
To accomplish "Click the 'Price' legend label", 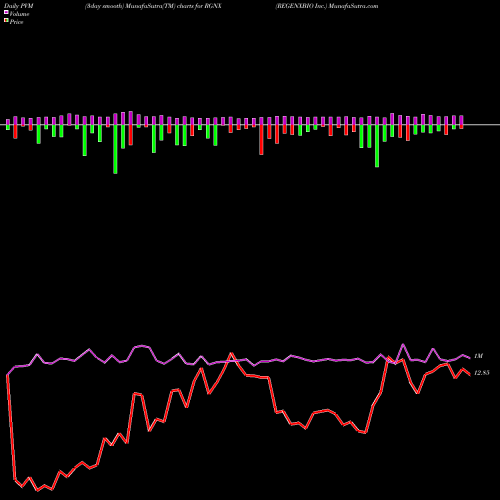I will [16, 22].
